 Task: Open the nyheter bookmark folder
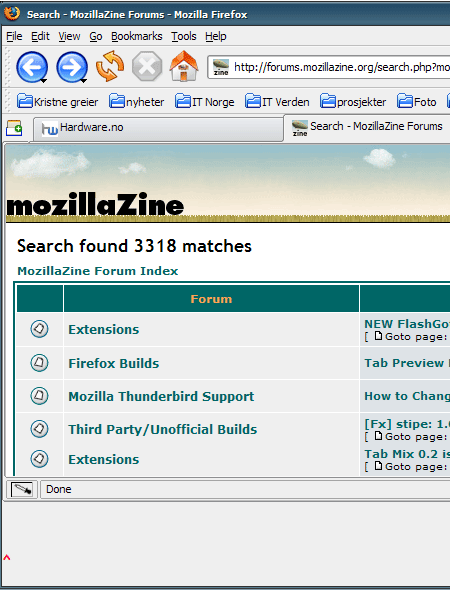point(136,102)
